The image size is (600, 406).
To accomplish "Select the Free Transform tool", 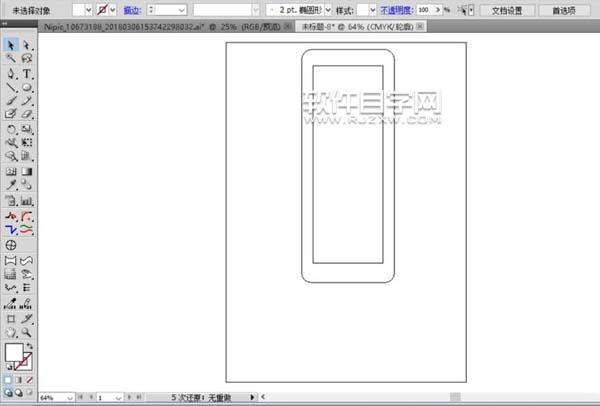I will point(26,142).
